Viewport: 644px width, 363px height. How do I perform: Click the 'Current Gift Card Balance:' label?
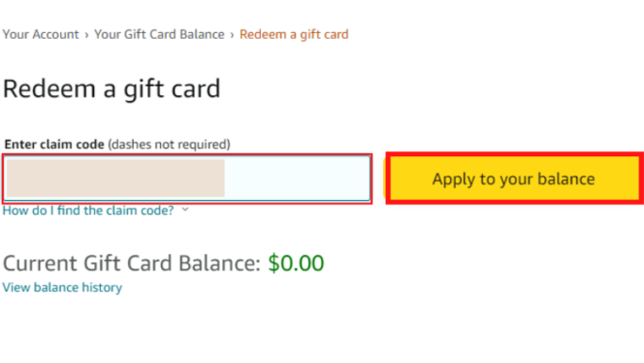coord(132,263)
